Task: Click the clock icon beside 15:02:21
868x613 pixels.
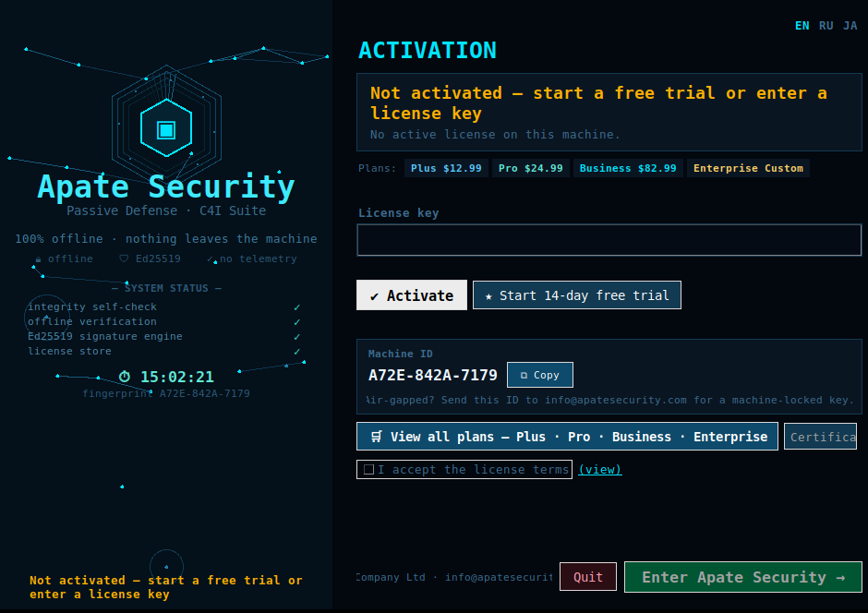Action: (x=125, y=377)
